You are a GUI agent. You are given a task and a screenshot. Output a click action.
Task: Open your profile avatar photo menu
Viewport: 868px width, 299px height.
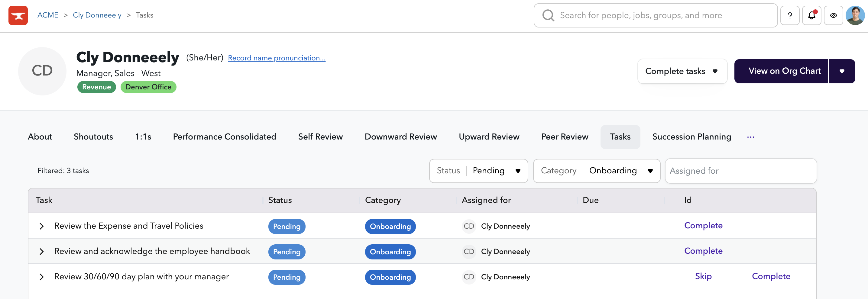(855, 15)
